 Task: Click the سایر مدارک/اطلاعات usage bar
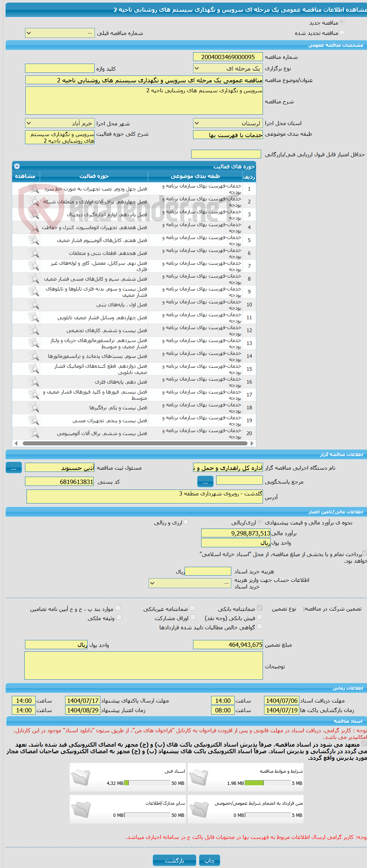pos(147,815)
